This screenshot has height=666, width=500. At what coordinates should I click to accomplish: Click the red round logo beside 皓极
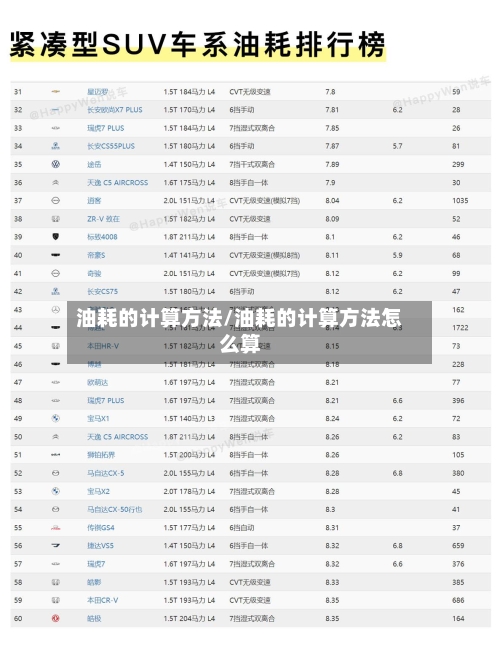[x=56, y=618]
